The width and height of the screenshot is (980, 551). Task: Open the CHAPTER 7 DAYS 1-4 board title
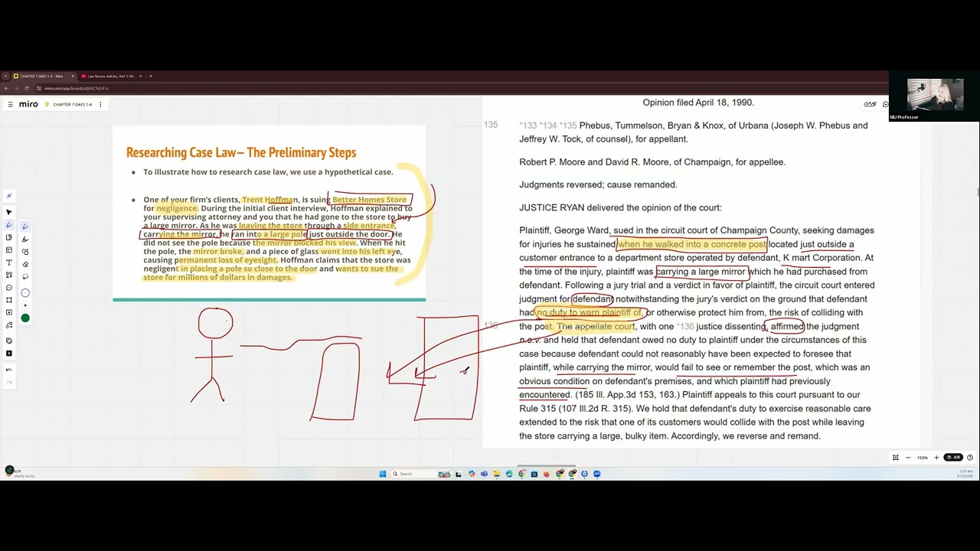click(x=72, y=104)
